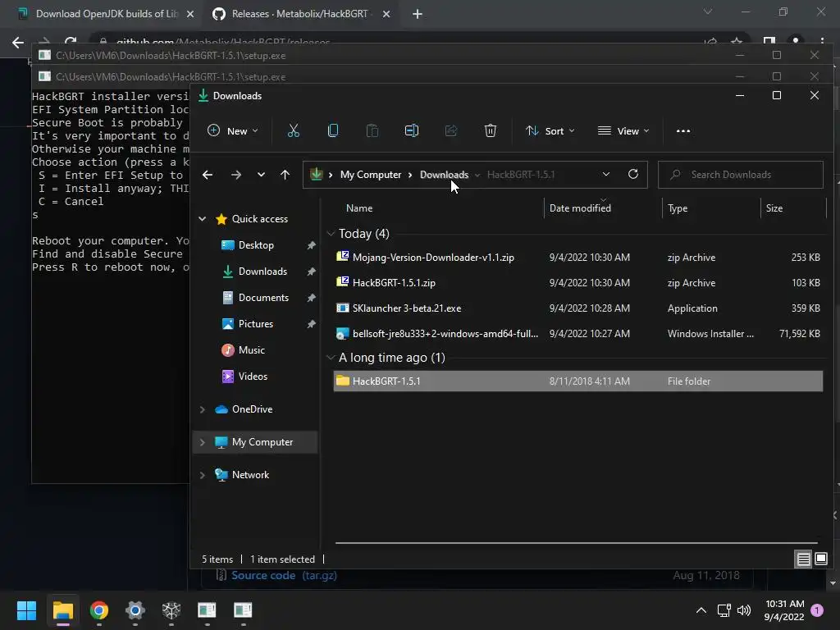Screen dimensions: 840x630
Task: Select Network in navigation pane
Action: click(250, 475)
